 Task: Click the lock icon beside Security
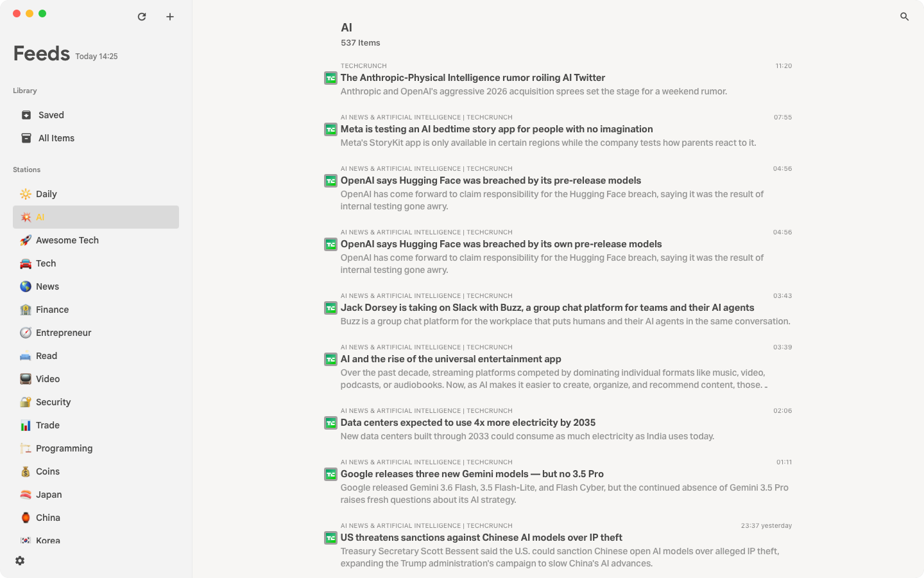[x=26, y=402]
